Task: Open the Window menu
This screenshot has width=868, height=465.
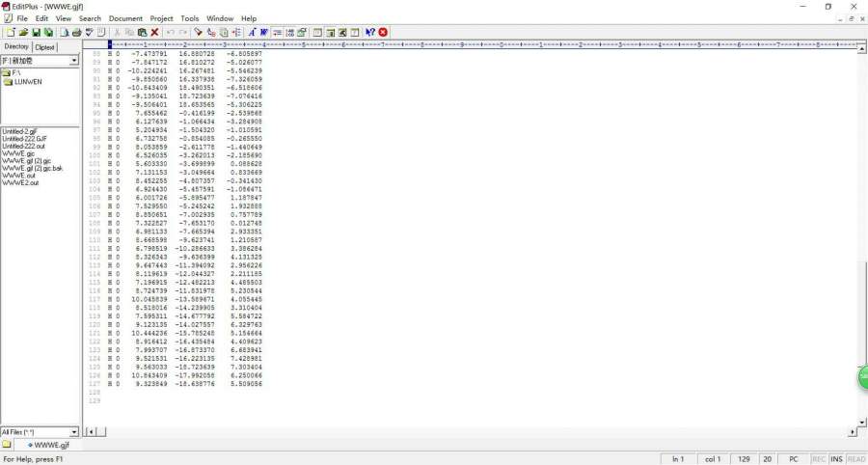Action: [x=220, y=18]
